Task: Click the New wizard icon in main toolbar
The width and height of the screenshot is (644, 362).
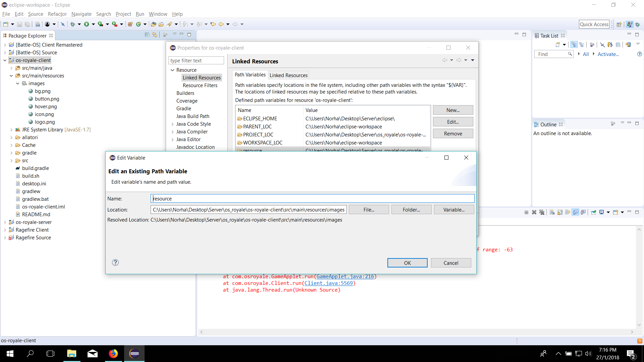Action: (6, 24)
